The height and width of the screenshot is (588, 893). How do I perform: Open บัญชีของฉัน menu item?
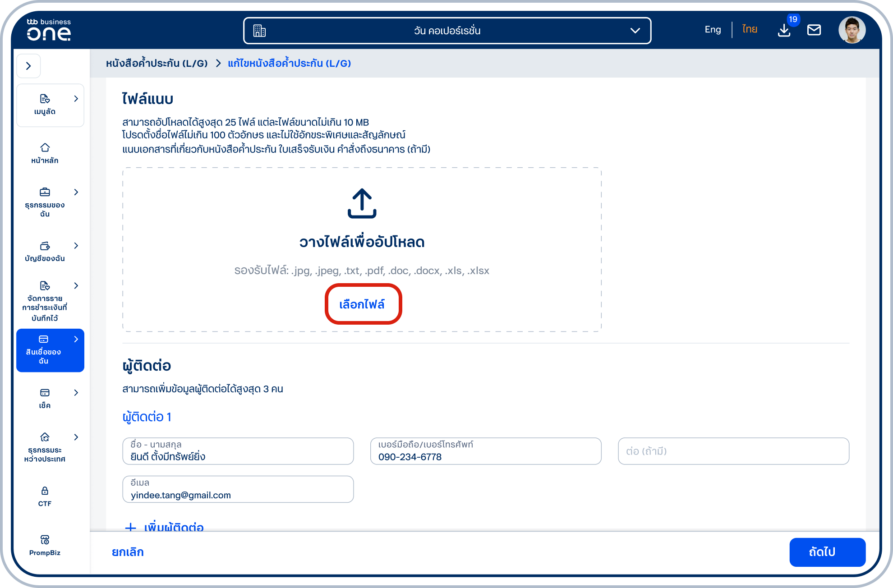click(x=45, y=252)
